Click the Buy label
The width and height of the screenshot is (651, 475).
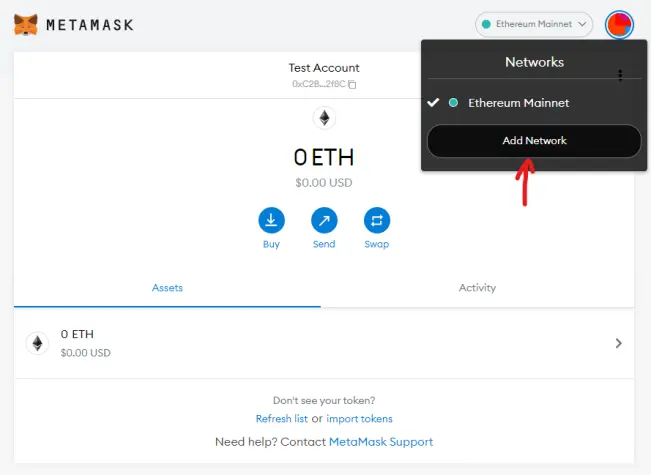[x=271, y=244]
